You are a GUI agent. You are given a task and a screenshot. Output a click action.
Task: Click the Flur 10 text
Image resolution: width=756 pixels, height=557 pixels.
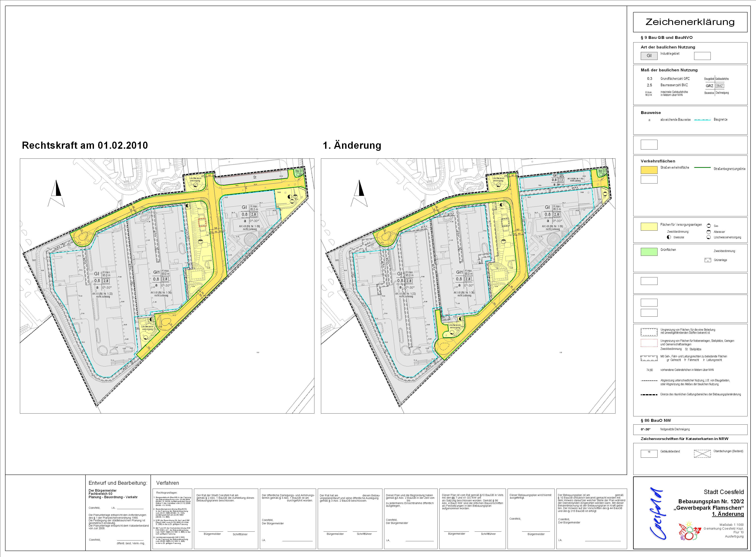click(x=739, y=532)
